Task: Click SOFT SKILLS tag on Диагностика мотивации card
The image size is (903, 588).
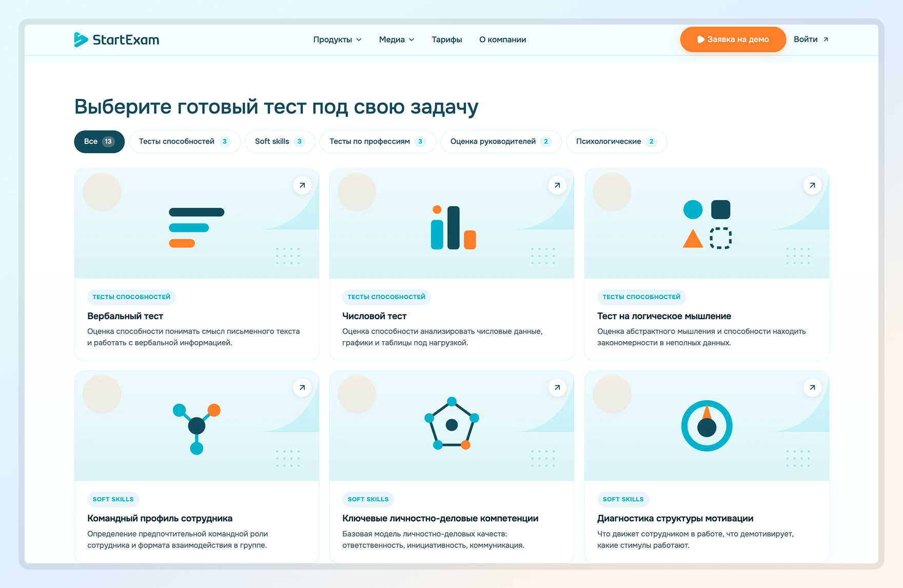Action: click(x=623, y=499)
